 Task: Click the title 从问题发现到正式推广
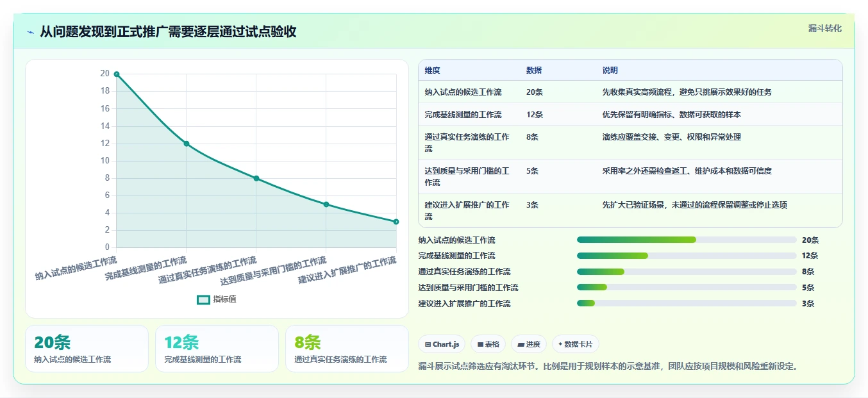click(x=168, y=31)
